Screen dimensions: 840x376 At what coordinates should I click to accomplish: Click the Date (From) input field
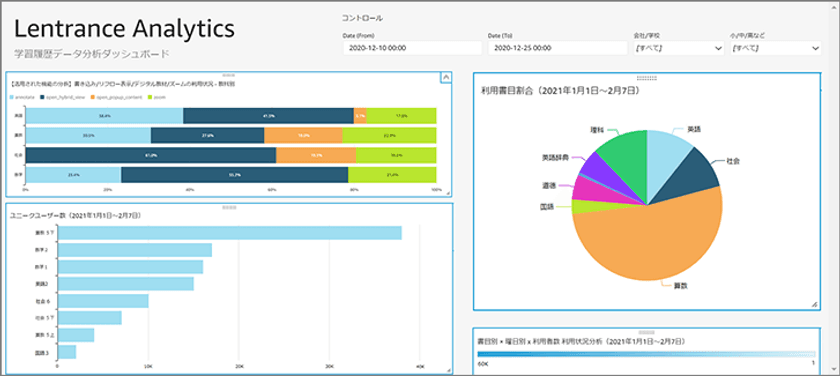[x=412, y=48]
